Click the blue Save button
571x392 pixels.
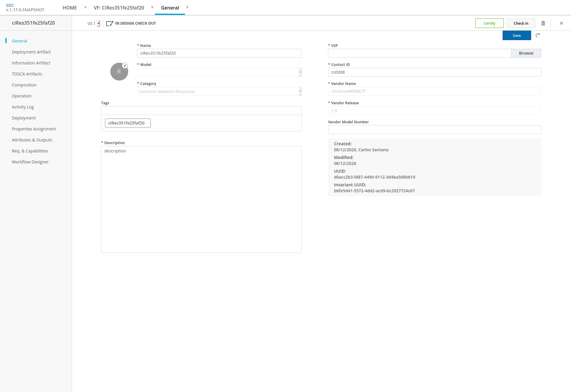[517, 35]
